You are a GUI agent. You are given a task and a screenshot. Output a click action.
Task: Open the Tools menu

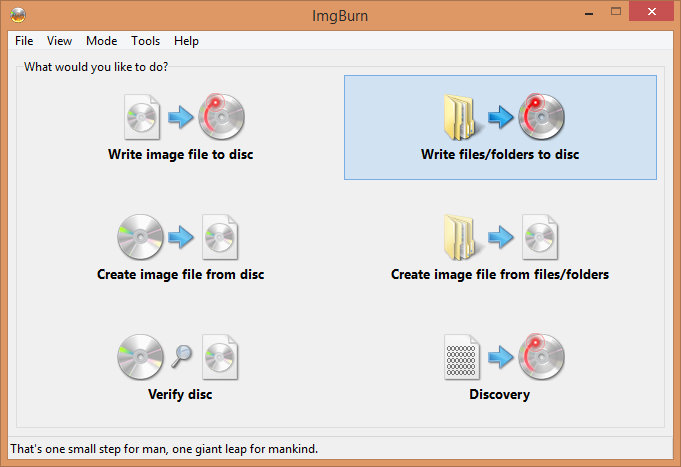point(145,41)
